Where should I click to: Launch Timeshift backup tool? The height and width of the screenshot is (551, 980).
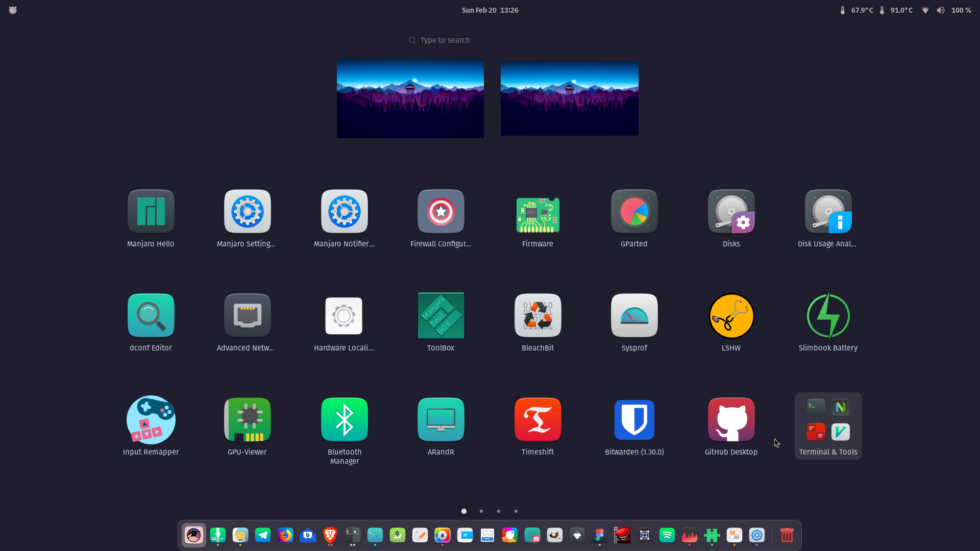[x=537, y=427]
